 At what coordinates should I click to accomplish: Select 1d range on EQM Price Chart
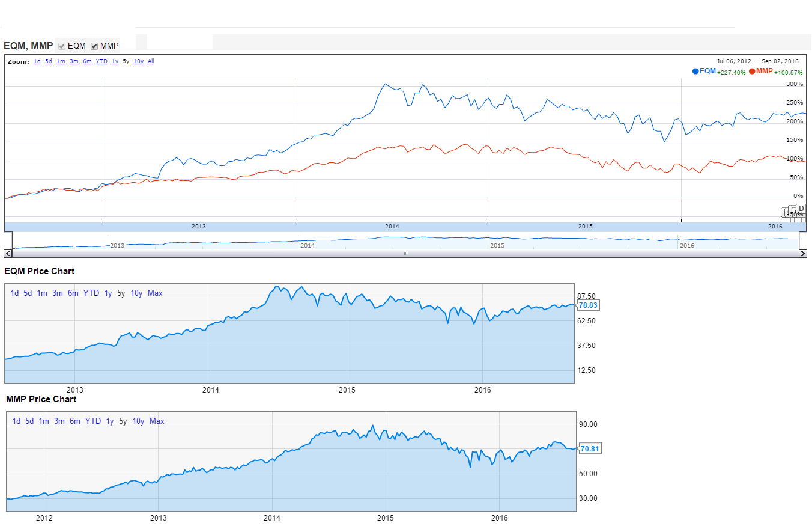tap(15, 293)
